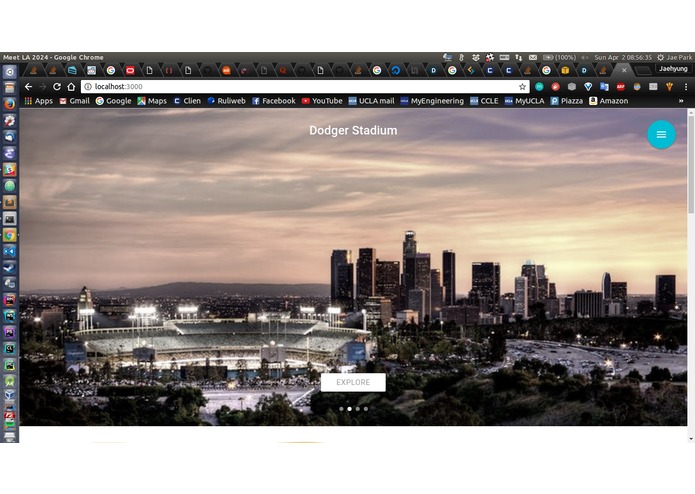Open the muted volume indicator
Screen dimensions: 695x494
[x=585, y=57]
